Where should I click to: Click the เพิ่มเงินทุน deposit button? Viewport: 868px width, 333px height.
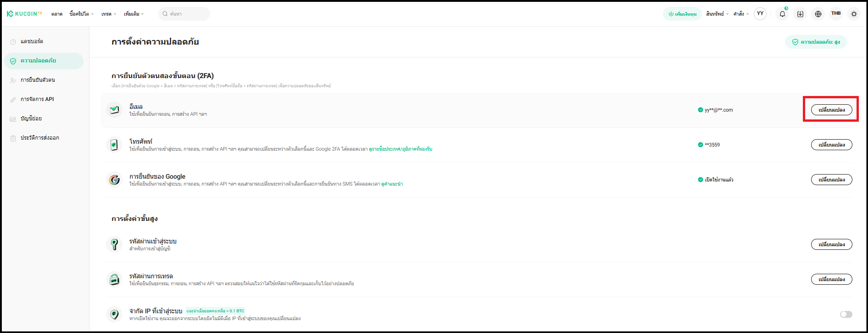[682, 14]
